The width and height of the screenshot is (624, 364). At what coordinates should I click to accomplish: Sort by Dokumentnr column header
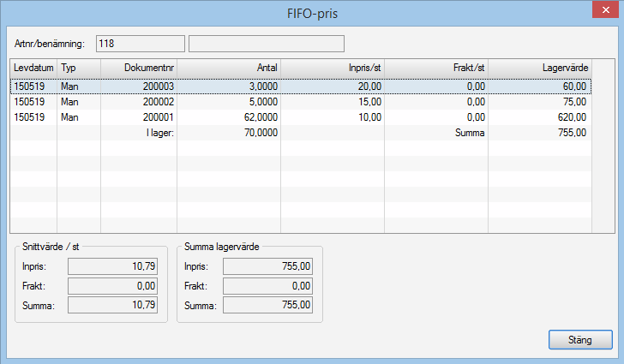click(138, 67)
